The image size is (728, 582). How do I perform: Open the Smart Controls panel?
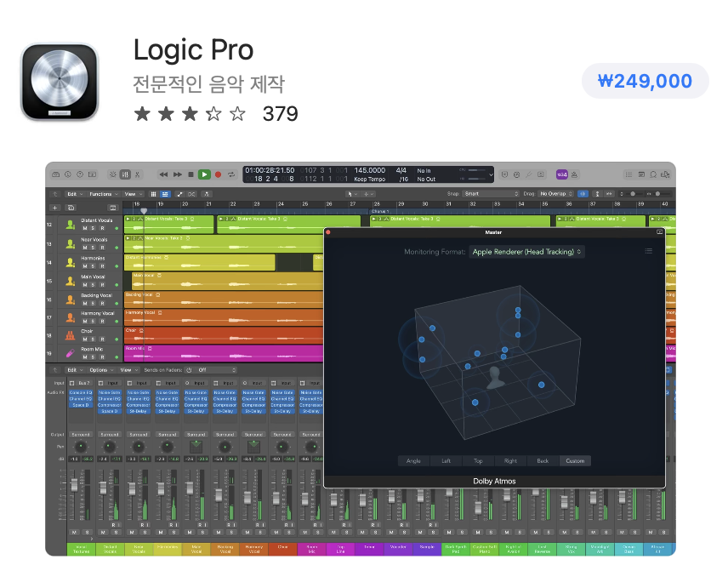pyautogui.click(x=113, y=174)
